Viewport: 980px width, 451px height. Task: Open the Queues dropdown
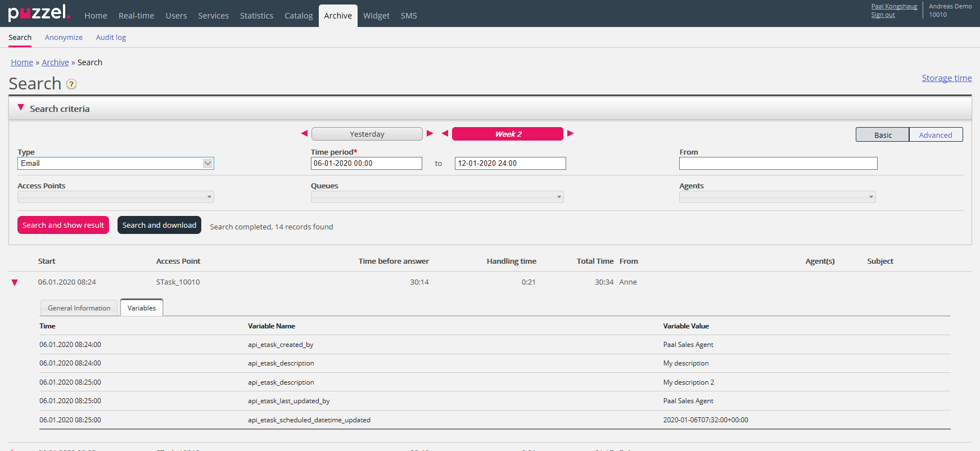pyautogui.click(x=437, y=197)
